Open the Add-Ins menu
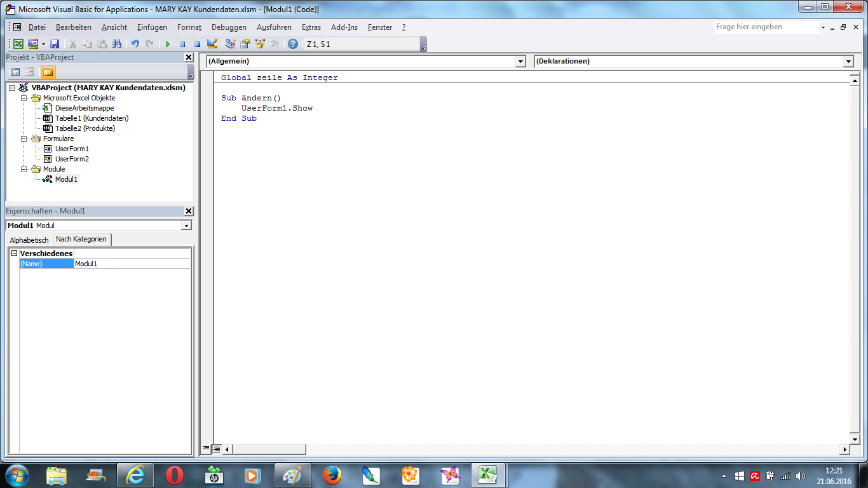Image resolution: width=868 pixels, height=488 pixels. [x=344, y=27]
